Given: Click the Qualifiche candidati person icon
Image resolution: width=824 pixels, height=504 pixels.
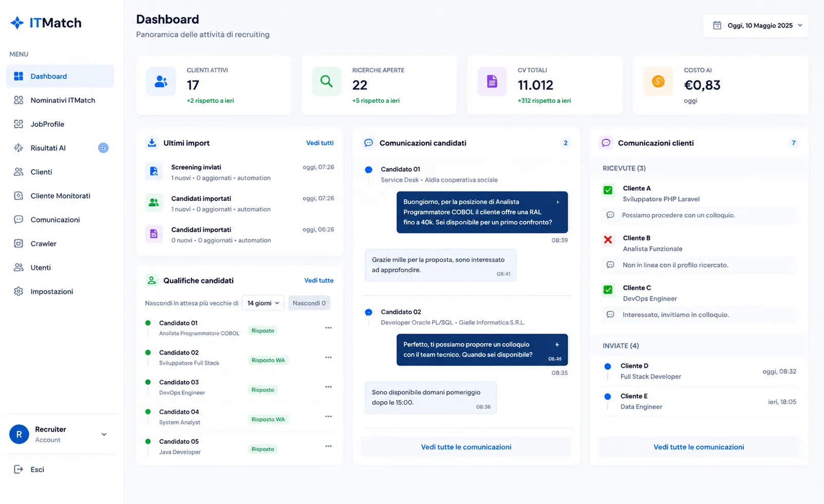Looking at the screenshot, I should (152, 281).
